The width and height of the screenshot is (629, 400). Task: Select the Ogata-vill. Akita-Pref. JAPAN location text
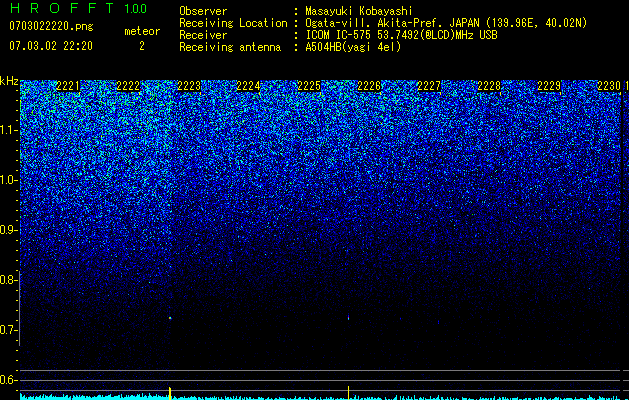click(446, 23)
